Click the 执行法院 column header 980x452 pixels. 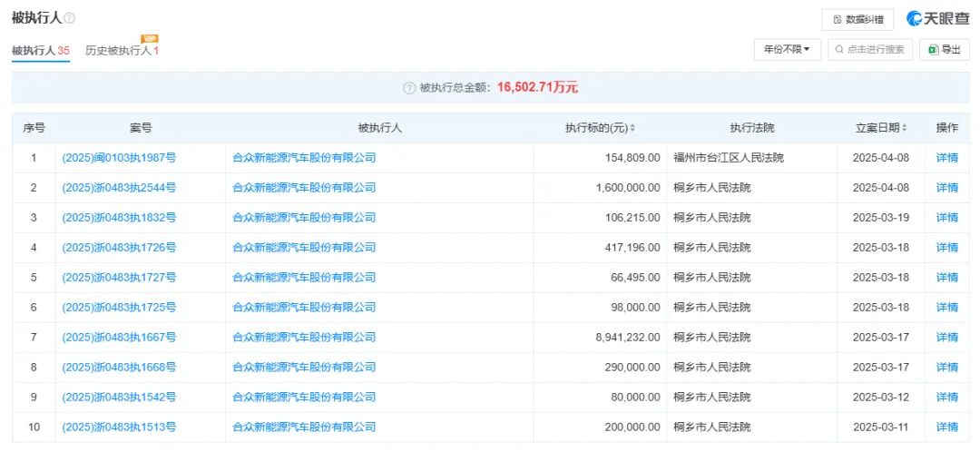pos(752,128)
